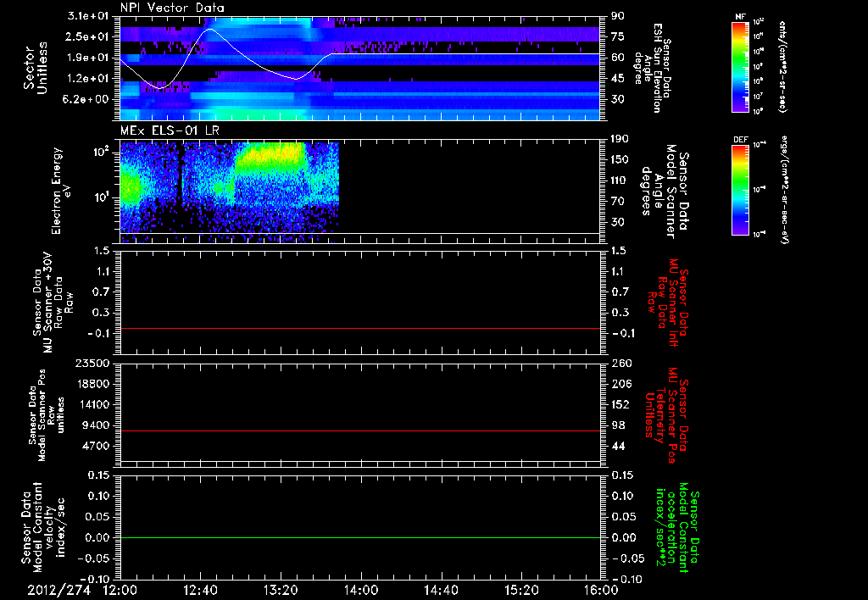
Task: Click the red MU Scanner Int label
Action: pyautogui.click(x=667, y=303)
